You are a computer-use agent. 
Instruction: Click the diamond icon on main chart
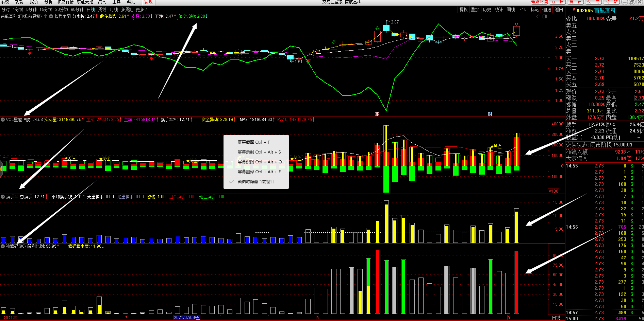(538, 16)
